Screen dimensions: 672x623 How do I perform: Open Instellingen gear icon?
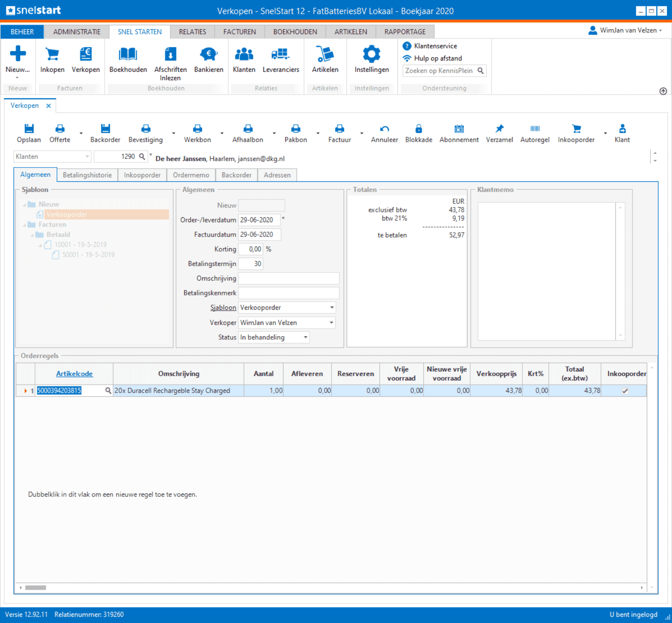371,54
